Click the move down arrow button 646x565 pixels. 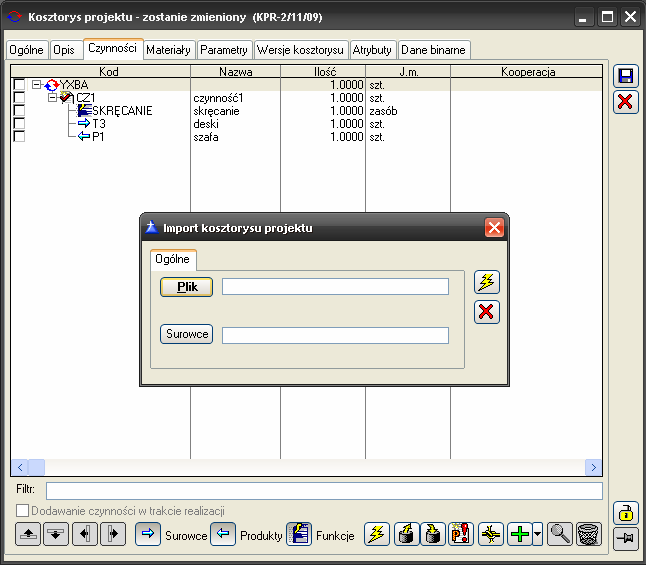(56, 535)
